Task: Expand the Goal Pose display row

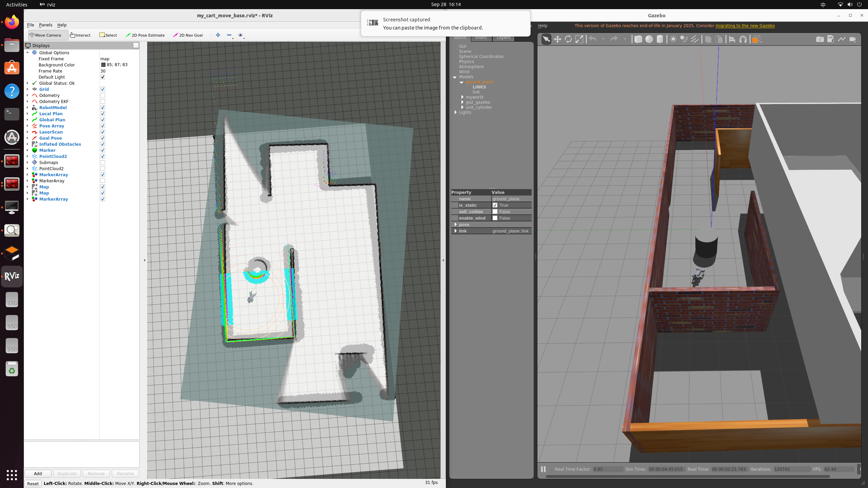Action: coord(28,138)
